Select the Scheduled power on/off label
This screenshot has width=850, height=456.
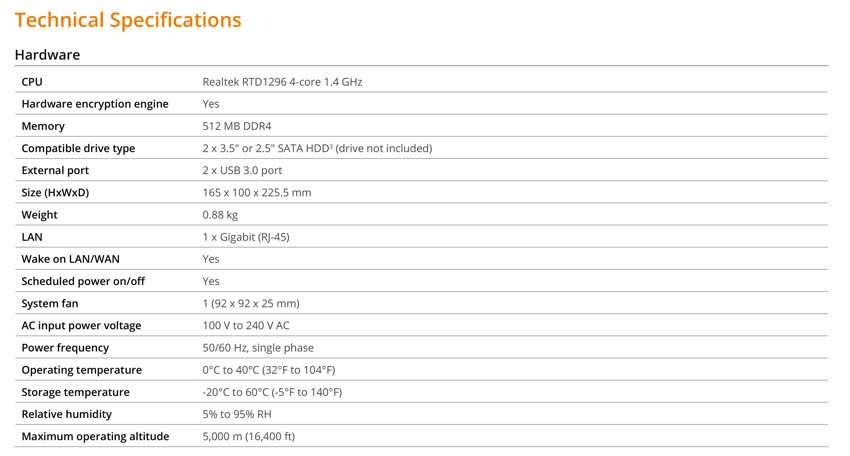coord(83,281)
